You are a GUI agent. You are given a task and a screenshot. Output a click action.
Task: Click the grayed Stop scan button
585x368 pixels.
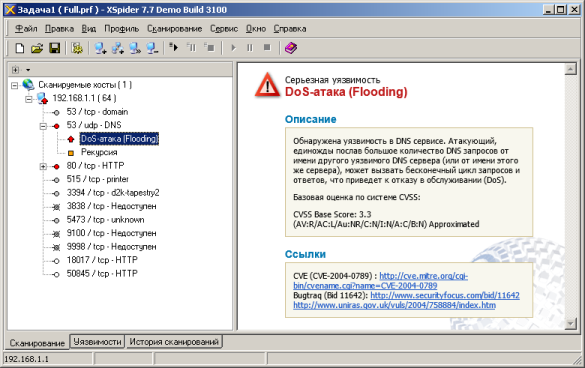[x=267, y=47]
